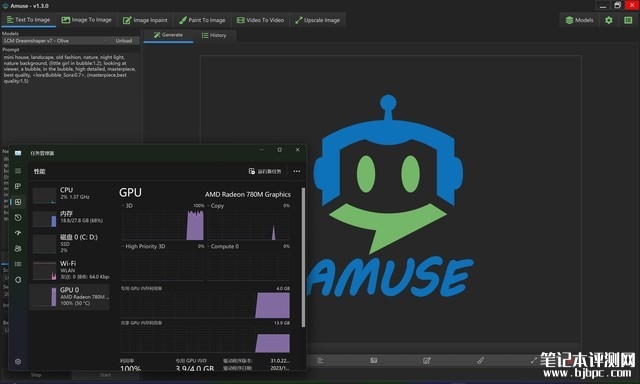Send result to Image Inpaint icon below preview

tap(427, 360)
